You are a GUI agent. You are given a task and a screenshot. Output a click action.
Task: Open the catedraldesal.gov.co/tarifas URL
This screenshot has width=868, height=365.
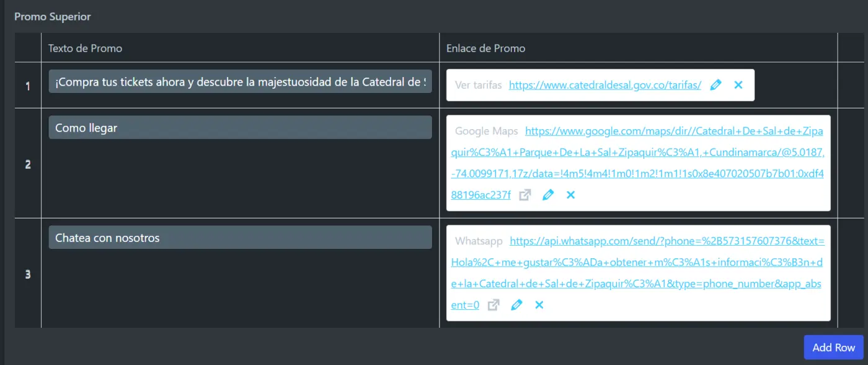[604, 85]
